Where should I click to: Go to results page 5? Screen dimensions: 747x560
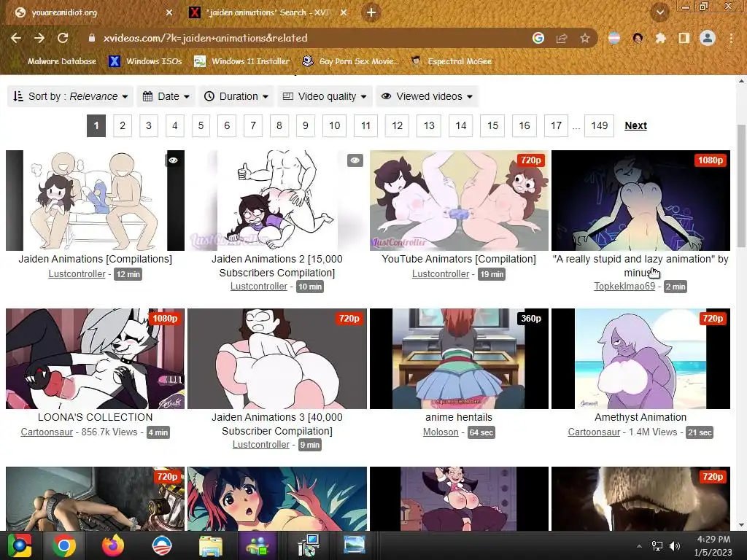(x=201, y=125)
